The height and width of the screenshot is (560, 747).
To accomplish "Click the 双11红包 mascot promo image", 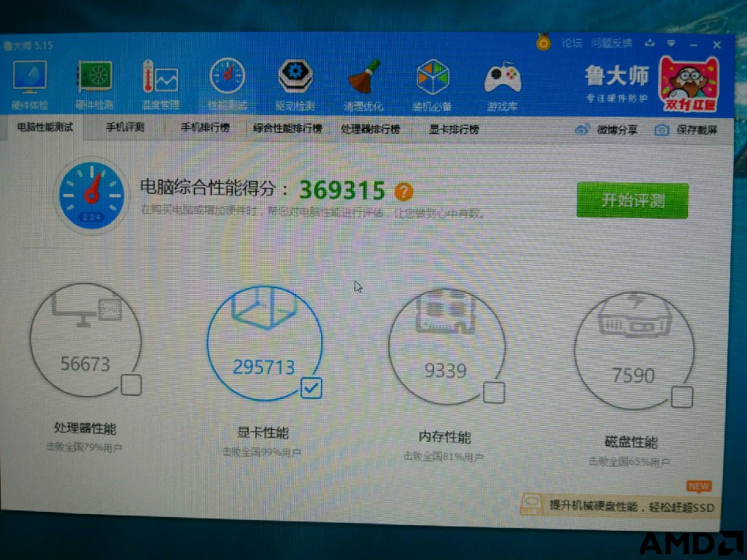I will (x=689, y=84).
